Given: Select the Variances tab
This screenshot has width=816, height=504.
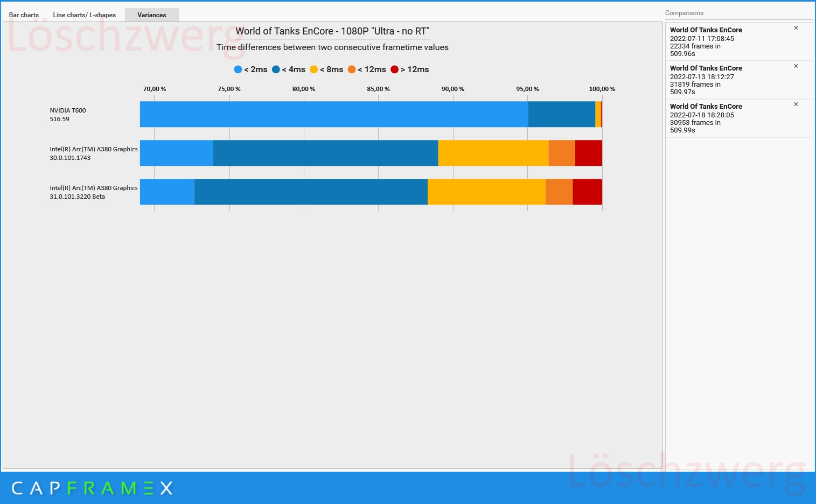Looking at the screenshot, I should [152, 15].
